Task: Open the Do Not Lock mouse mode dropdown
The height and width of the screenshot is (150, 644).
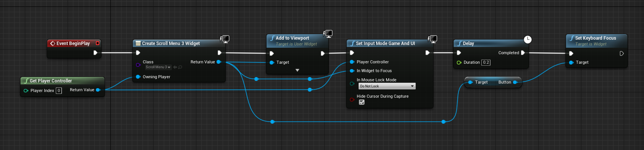Action: tap(387, 86)
